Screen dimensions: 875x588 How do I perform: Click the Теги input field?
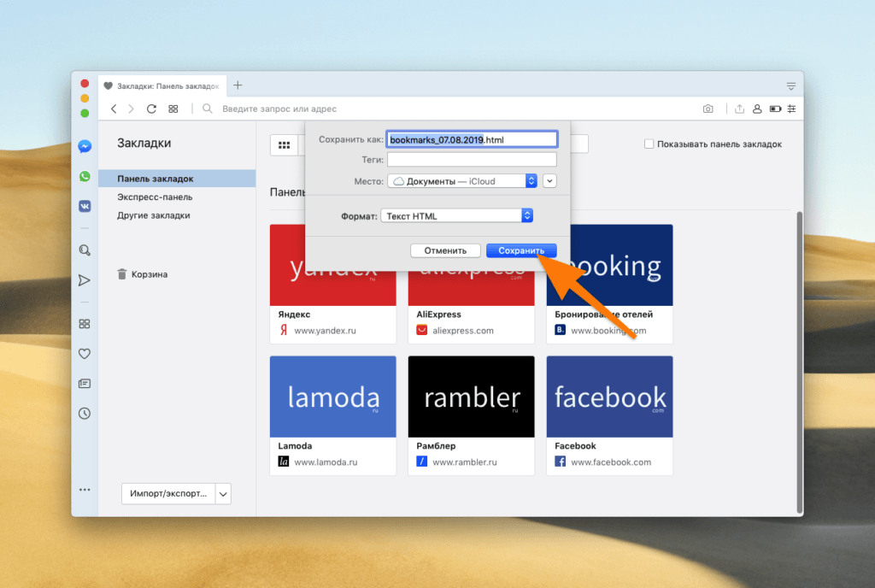(472, 160)
